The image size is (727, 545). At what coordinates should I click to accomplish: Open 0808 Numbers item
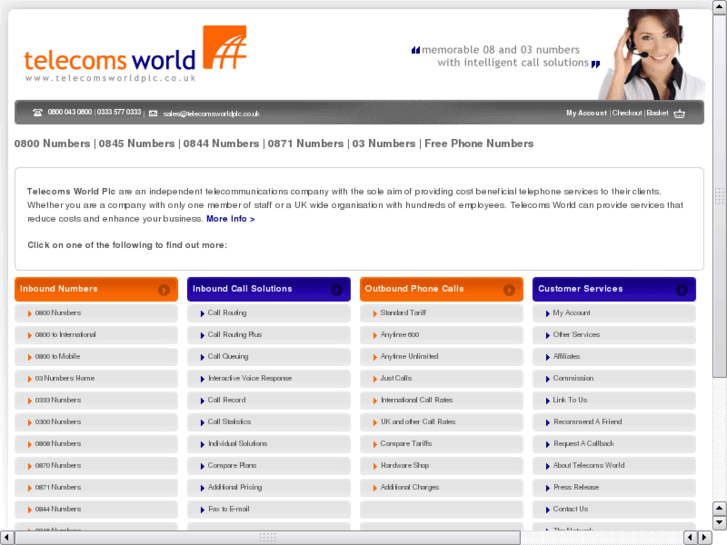[x=96, y=444]
